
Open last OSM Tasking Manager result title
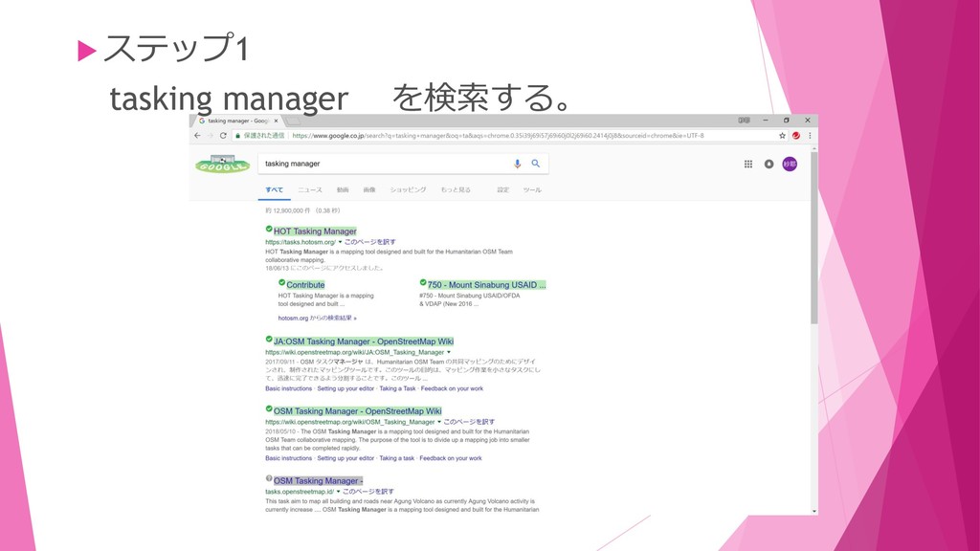(x=318, y=481)
